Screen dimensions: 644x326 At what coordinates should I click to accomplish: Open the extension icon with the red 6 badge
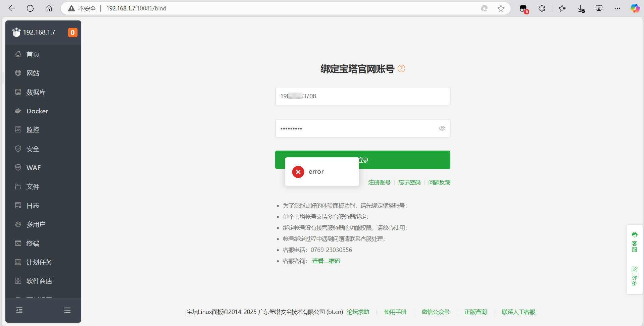point(524,9)
